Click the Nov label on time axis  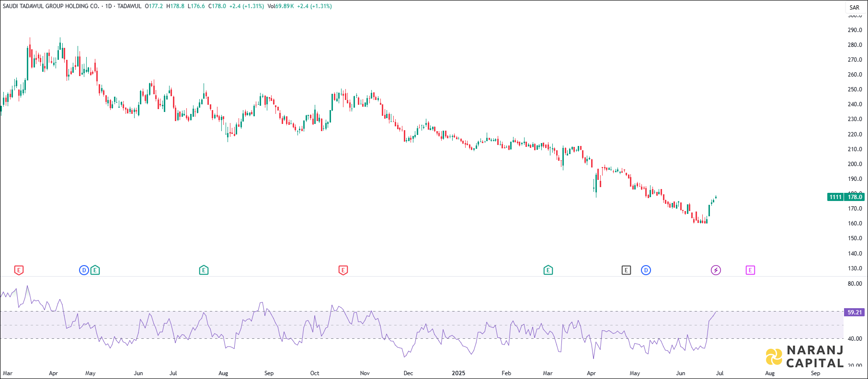tap(365, 373)
